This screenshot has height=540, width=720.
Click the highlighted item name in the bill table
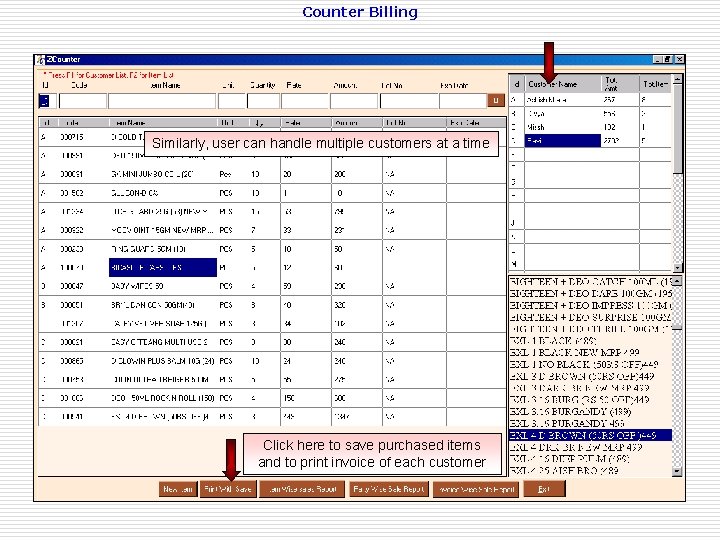pos(163,267)
